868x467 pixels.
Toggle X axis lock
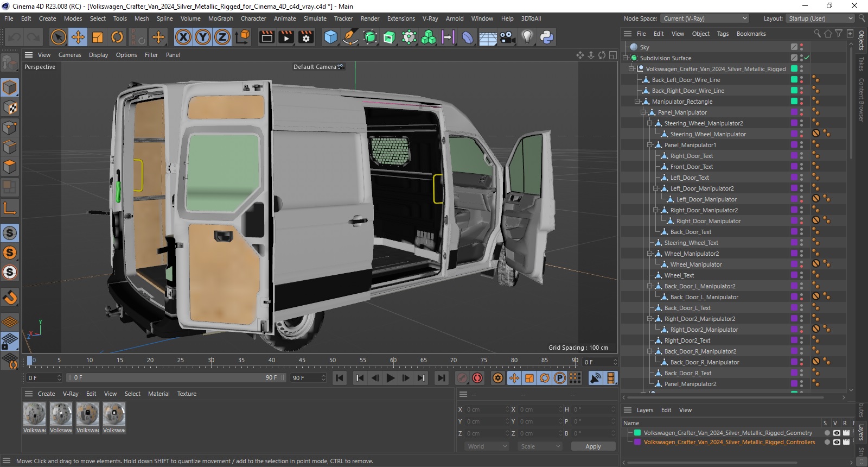183,37
